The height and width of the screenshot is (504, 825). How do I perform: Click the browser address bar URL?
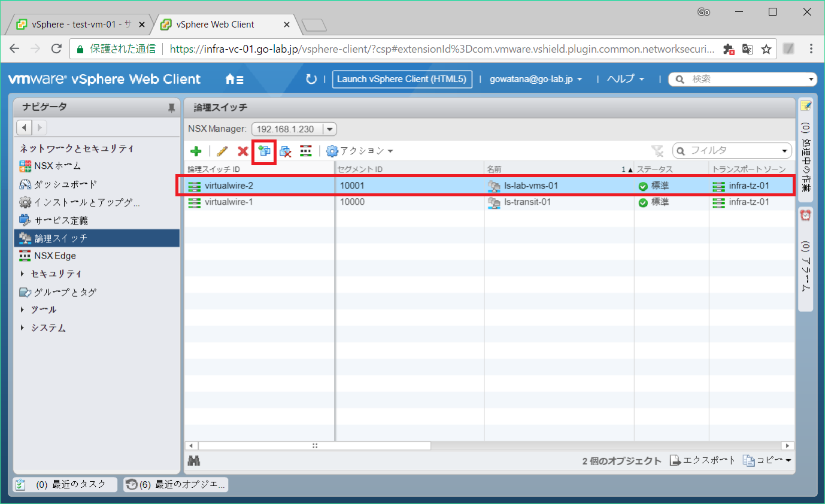tap(442, 49)
